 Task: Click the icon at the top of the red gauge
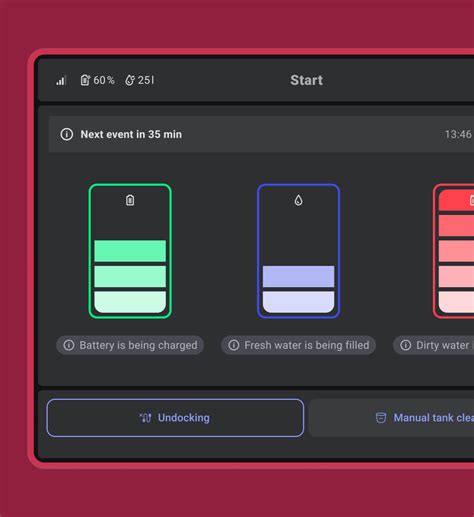(472, 200)
